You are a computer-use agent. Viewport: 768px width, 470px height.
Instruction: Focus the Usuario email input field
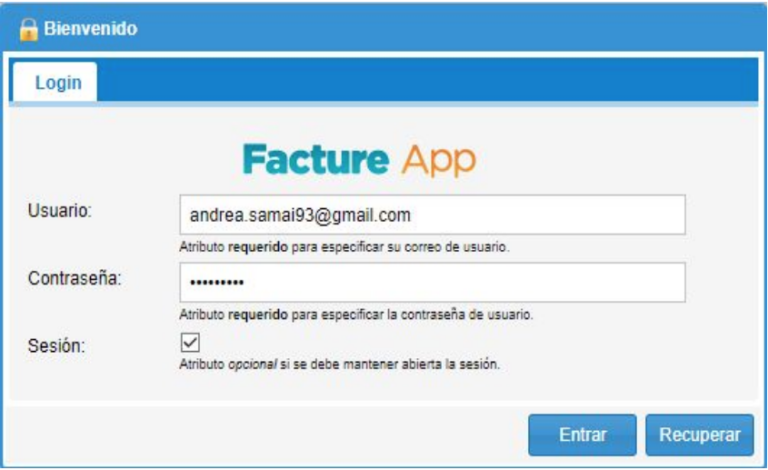coord(432,215)
